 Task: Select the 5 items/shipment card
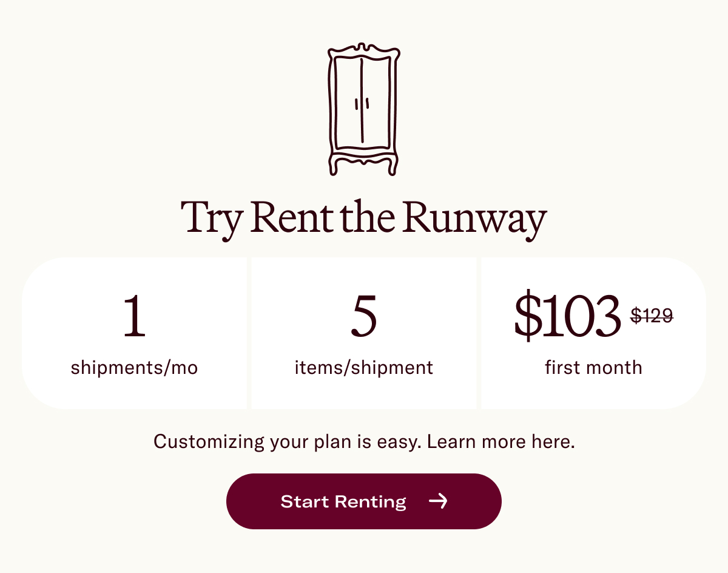click(x=363, y=333)
